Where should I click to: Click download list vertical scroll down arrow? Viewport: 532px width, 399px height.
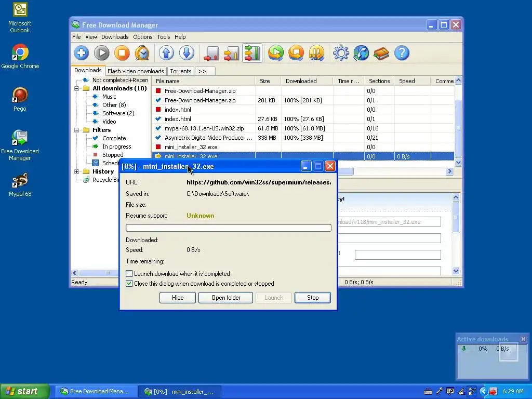(x=458, y=163)
